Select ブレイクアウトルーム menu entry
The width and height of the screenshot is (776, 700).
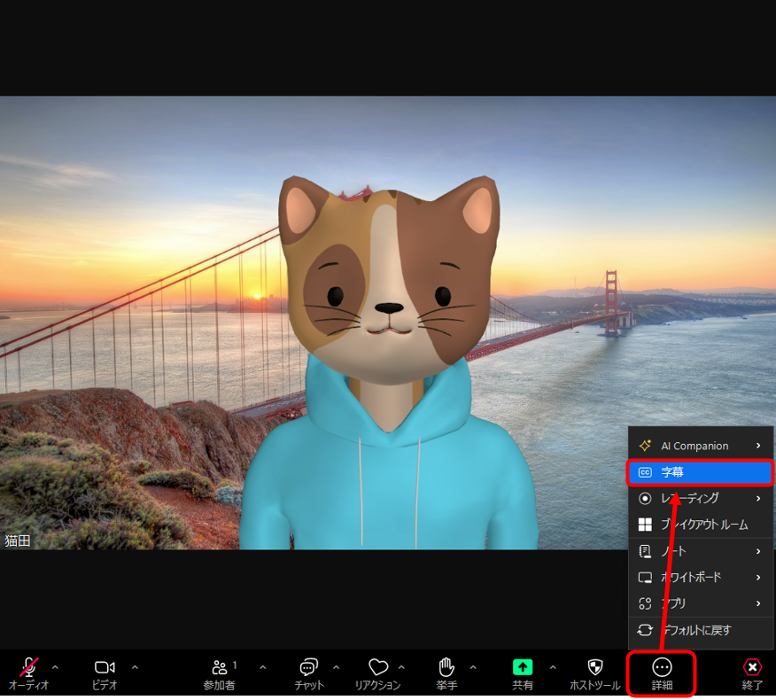(x=701, y=525)
